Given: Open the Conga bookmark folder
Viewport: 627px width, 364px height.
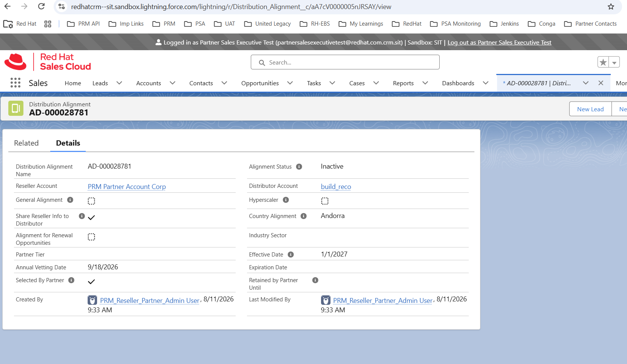Looking at the screenshot, I should [542, 24].
